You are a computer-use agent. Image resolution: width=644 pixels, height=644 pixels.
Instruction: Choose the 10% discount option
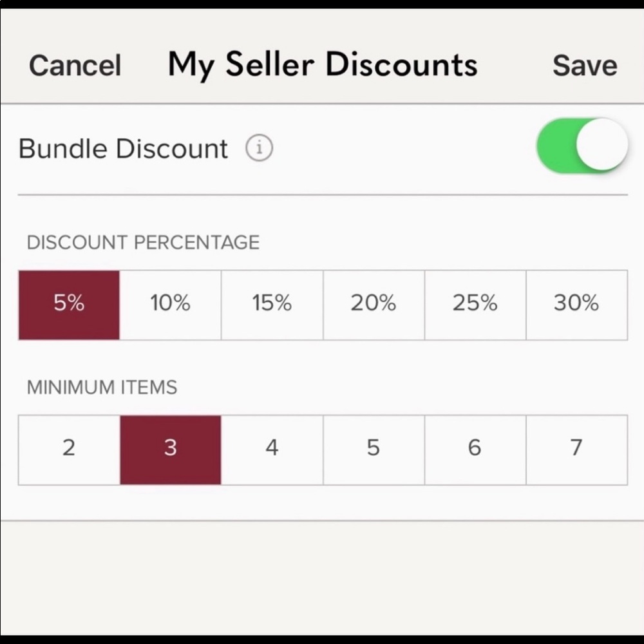(x=170, y=305)
